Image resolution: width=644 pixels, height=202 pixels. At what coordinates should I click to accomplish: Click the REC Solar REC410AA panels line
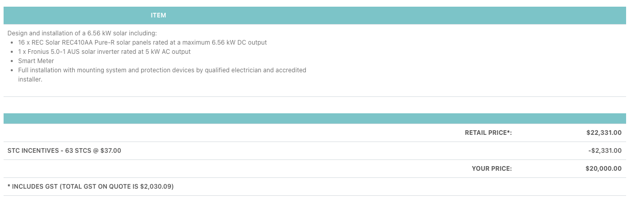(x=142, y=43)
